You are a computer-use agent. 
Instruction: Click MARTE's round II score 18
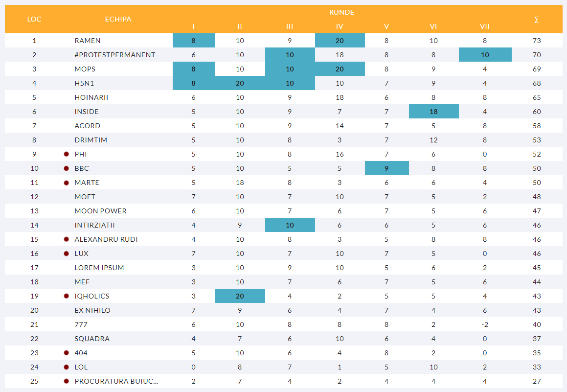[240, 183]
